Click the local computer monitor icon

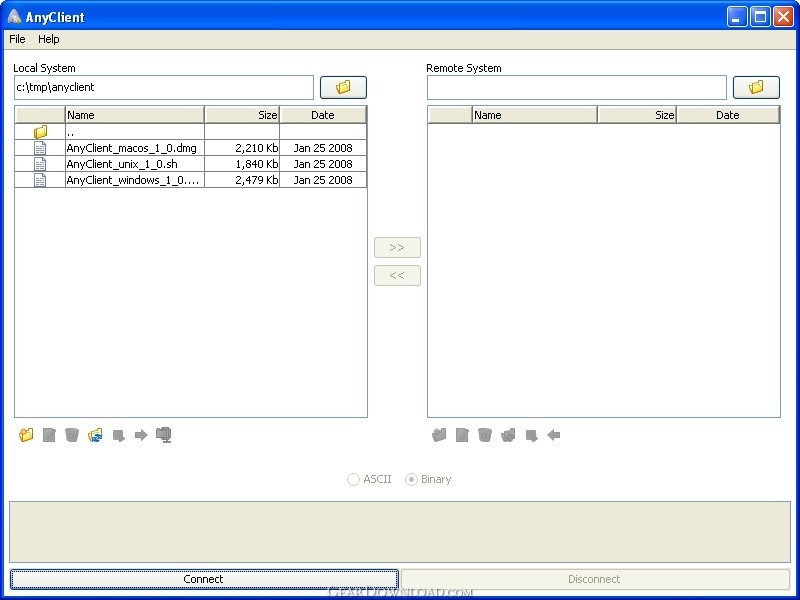pyautogui.click(x=164, y=435)
